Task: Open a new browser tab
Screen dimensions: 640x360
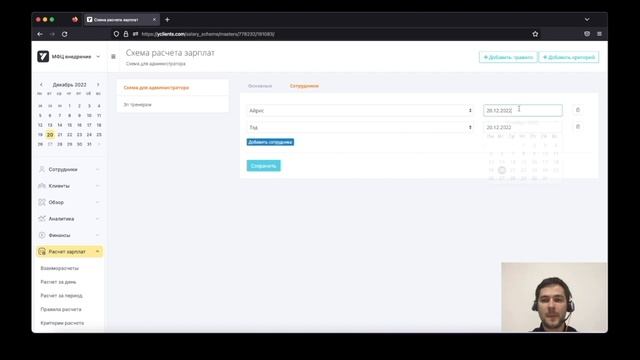Action: 167,19
